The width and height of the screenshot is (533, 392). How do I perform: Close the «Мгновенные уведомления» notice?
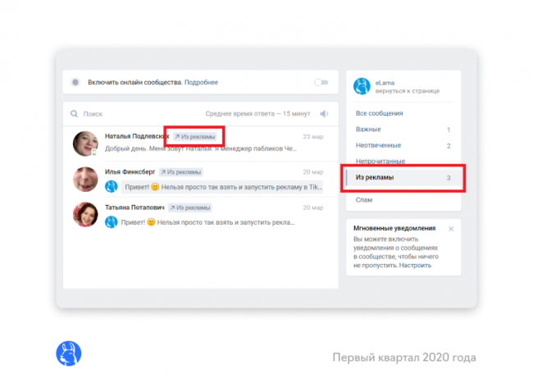pos(451,229)
